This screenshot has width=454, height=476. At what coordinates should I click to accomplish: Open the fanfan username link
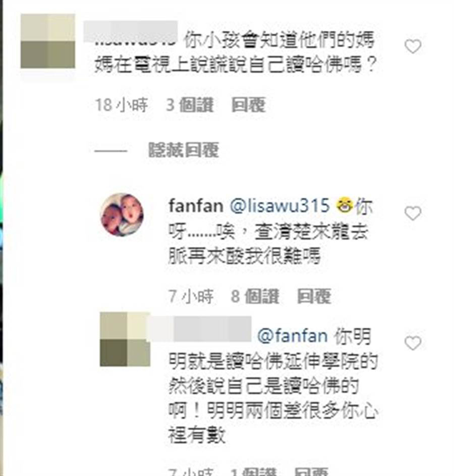[196, 206]
